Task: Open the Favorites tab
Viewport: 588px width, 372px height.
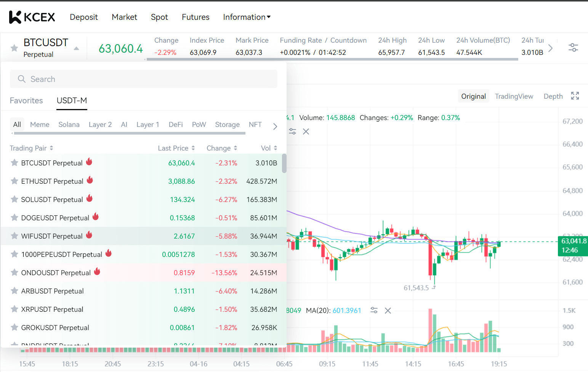Action: click(26, 100)
